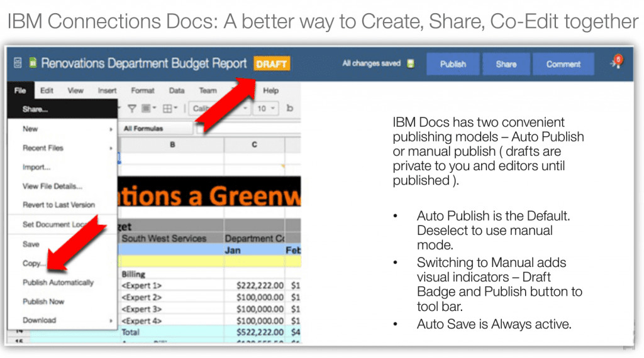This screenshot has height=358, width=644.
Task: Click the task list icon beside the document title
Action: click(17, 63)
